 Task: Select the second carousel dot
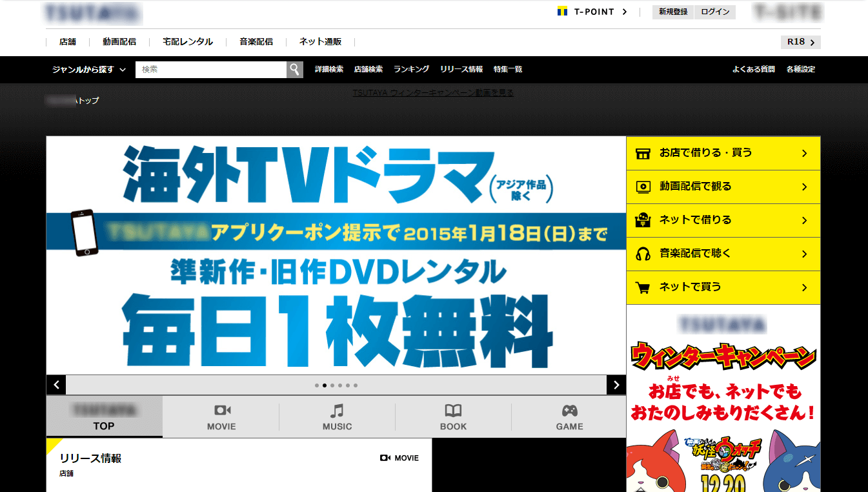click(325, 385)
